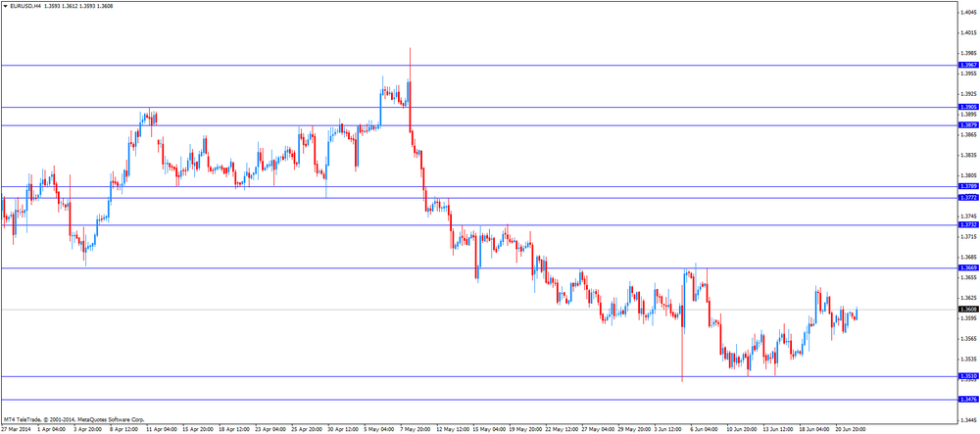Screen dimensions: 980x434
Task: Click the MT4 TeleTrade MetaQuotes copyright text
Action: click(73, 419)
